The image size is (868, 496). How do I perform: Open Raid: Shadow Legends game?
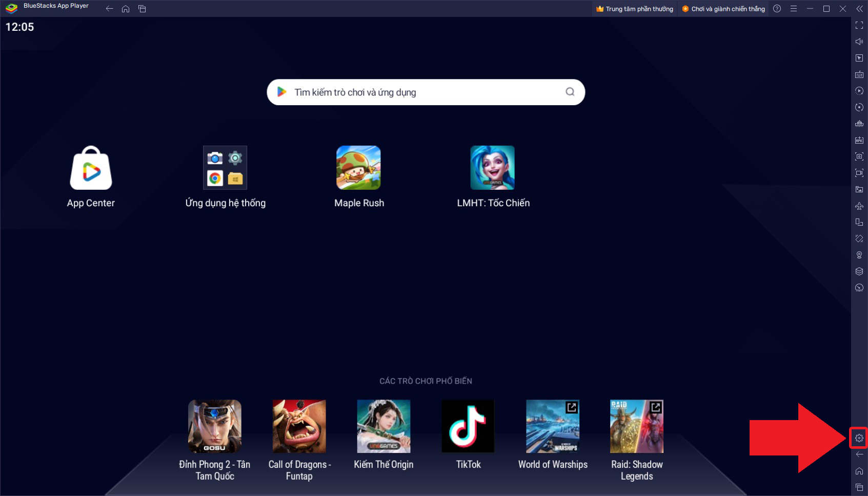click(637, 426)
